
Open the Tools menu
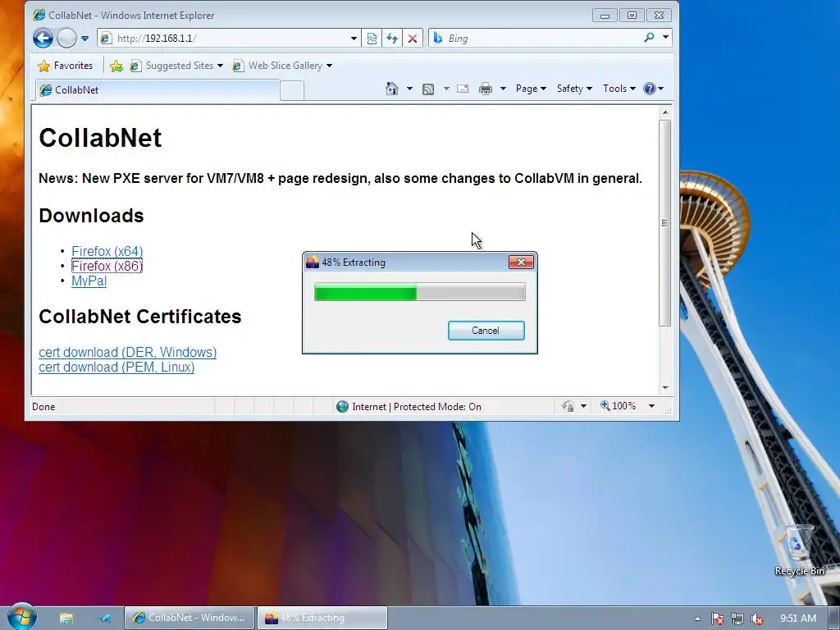(619, 89)
